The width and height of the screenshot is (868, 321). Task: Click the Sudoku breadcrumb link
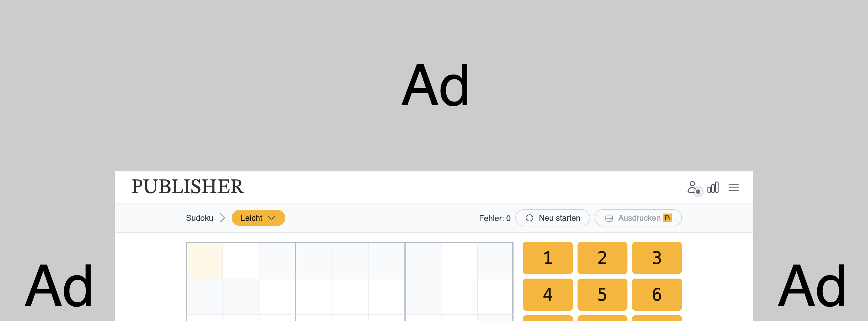(x=199, y=218)
